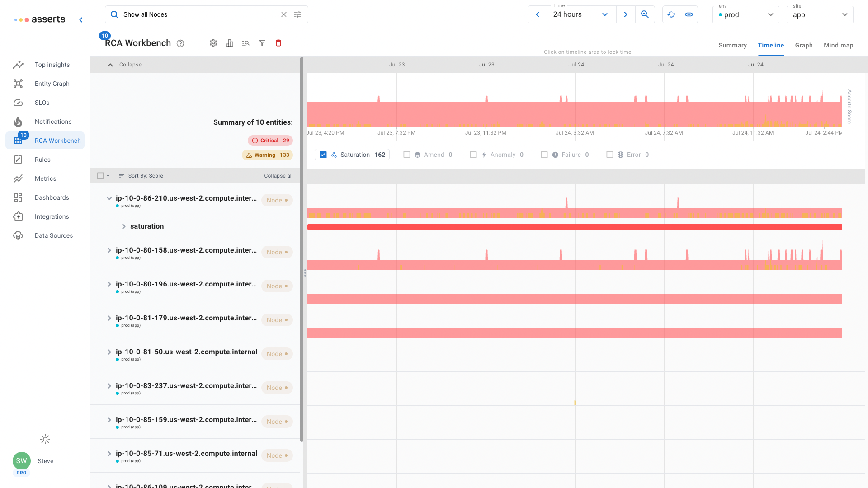Click the search/zoom magnifier icon
This screenshot has width=868, height=488.
tap(645, 14)
